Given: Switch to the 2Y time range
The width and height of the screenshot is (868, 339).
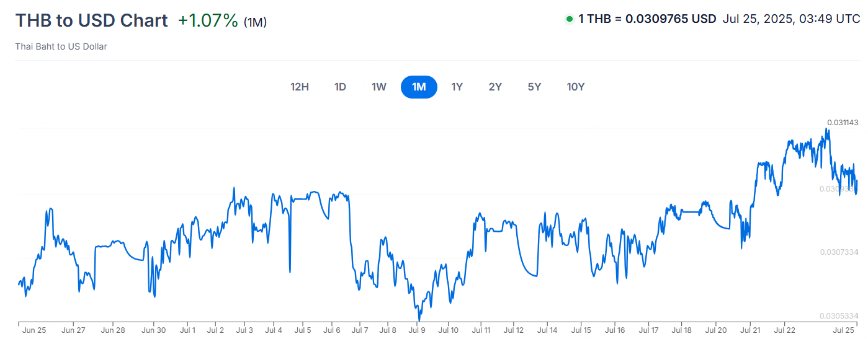Looking at the screenshot, I should [495, 87].
